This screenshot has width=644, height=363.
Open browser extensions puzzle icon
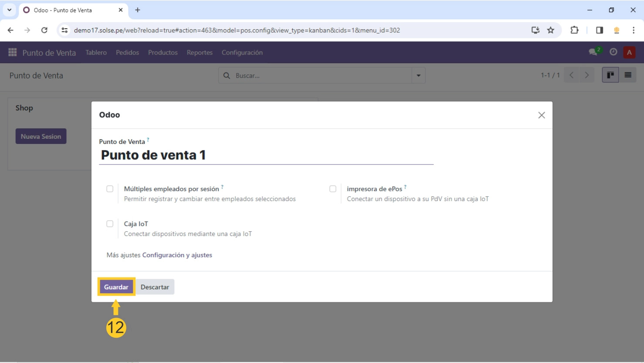pyautogui.click(x=574, y=30)
